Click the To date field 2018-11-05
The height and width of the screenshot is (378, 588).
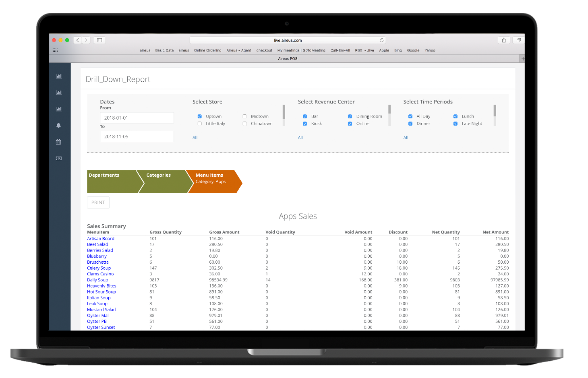click(137, 136)
